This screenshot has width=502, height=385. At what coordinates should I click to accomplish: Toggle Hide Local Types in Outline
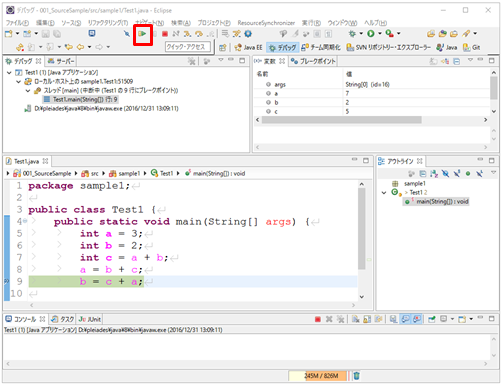pos(479,173)
